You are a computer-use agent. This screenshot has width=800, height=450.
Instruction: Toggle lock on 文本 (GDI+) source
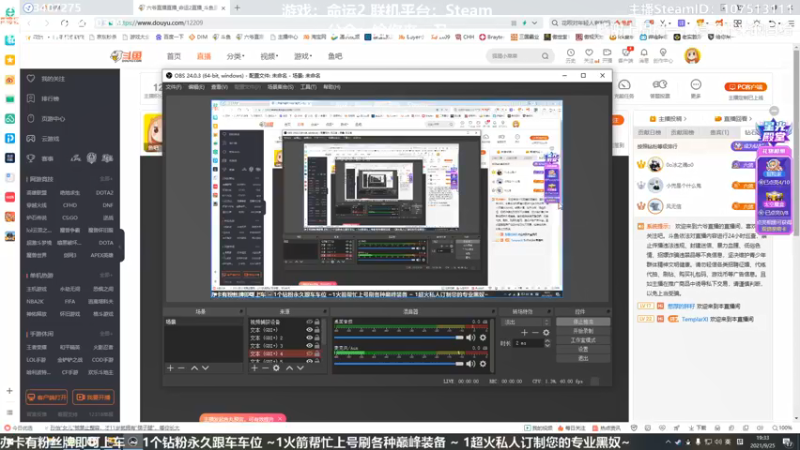click(x=317, y=330)
